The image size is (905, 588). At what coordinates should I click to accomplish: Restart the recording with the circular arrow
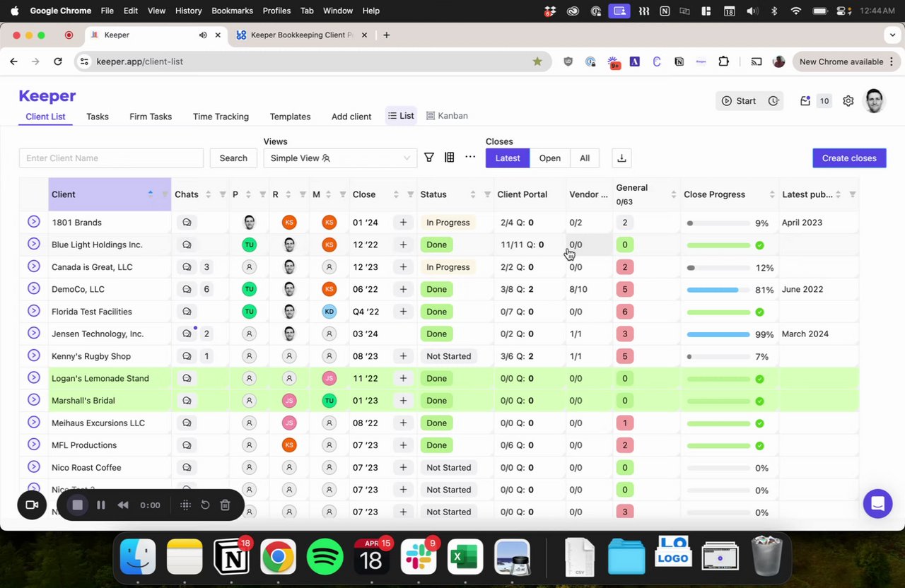tap(205, 505)
